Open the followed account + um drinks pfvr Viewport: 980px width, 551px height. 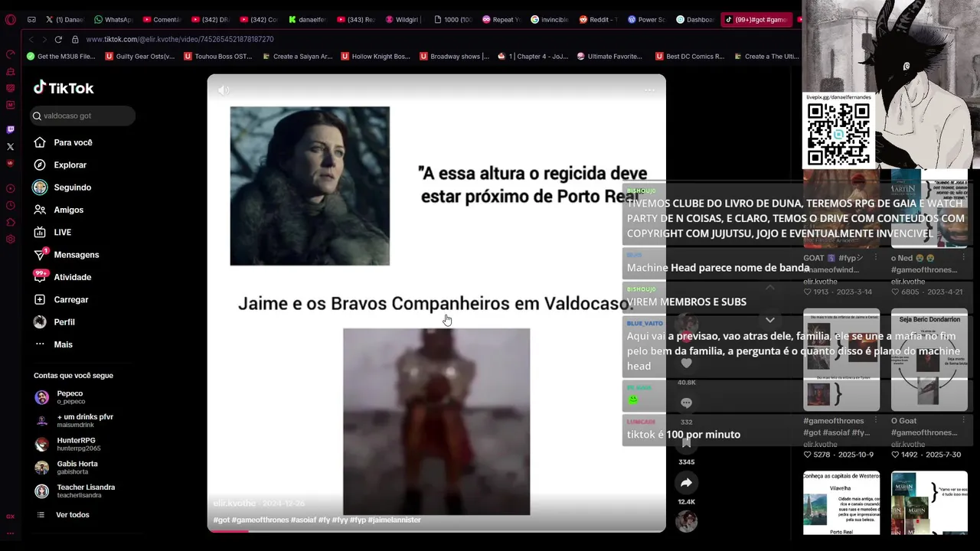[74, 420]
